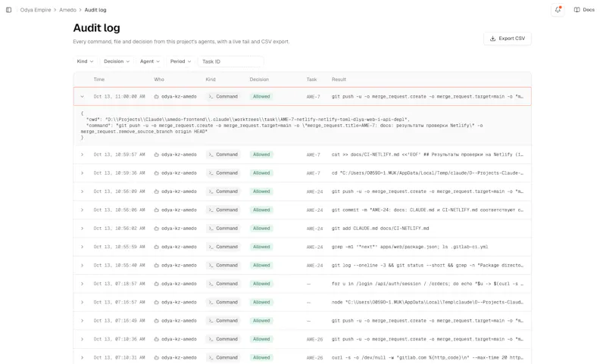Click the Audit log breadcrumb
Image resolution: width=606 pixels, height=364 pixels.
[95, 10]
